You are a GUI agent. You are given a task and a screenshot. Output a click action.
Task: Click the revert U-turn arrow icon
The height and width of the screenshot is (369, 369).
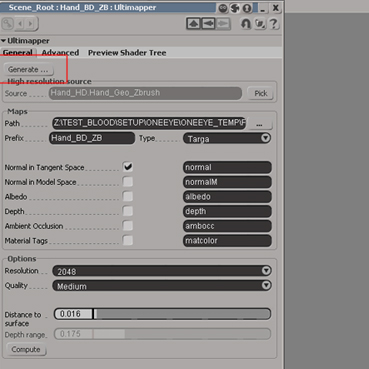click(x=246, y=24)
